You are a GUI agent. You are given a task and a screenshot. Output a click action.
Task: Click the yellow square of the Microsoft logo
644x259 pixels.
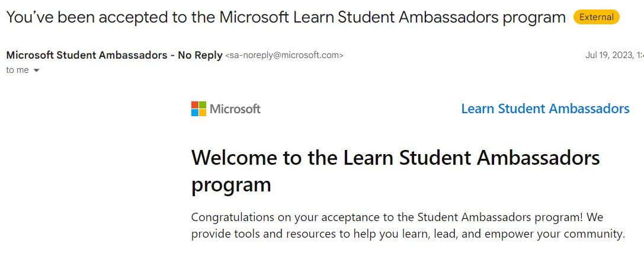[x=203, y=113]
